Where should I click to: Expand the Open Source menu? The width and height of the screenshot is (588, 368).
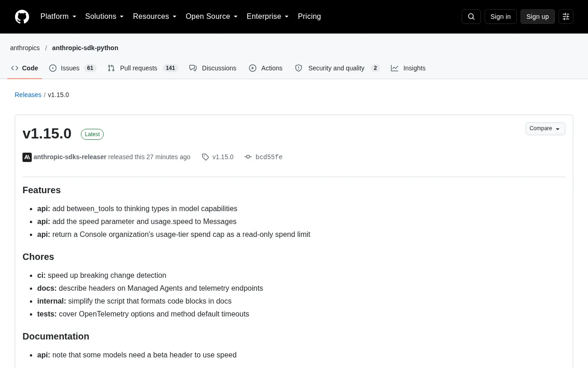[x=211, y=17]
